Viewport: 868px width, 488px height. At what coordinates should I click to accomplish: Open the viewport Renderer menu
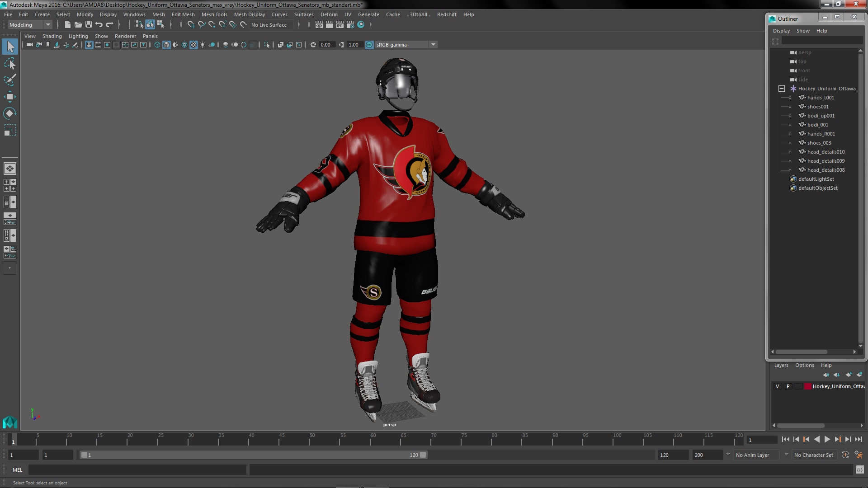point(125,36)
